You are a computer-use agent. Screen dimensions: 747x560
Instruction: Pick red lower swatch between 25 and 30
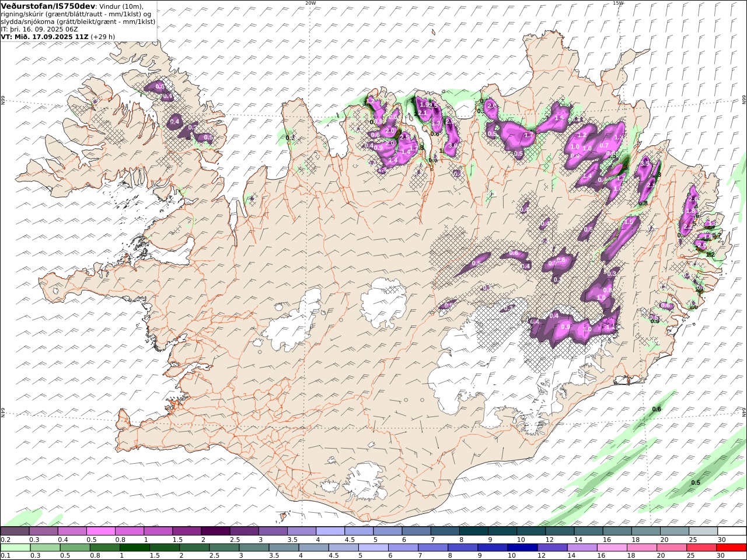(x=701, y=548)
